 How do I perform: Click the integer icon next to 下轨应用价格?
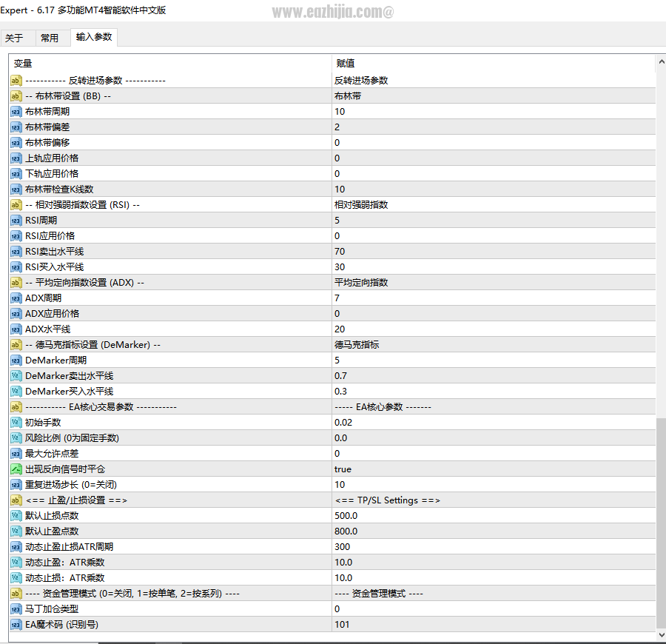click(16, 174)
